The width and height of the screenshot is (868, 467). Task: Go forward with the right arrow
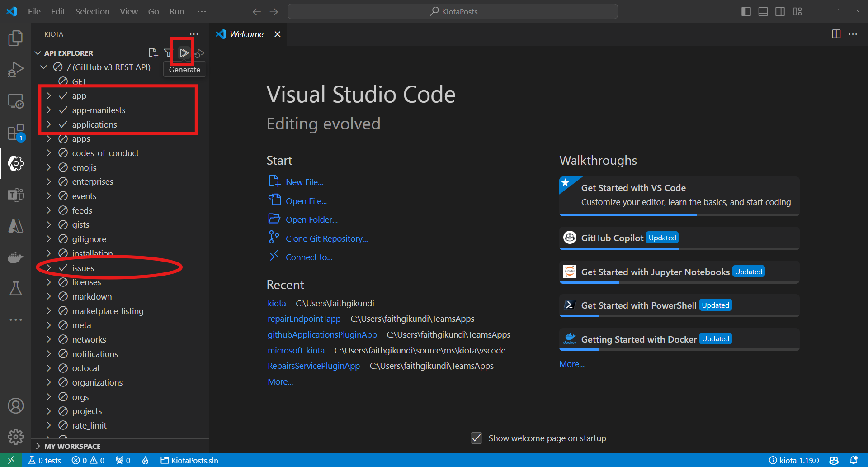click(274, 12)
